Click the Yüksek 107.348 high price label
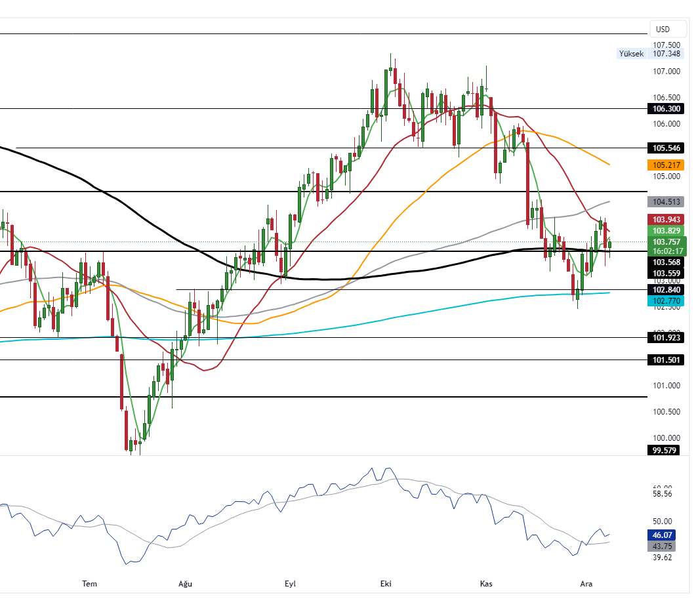This screenshot has width=696, height=616. click(651, 54)
